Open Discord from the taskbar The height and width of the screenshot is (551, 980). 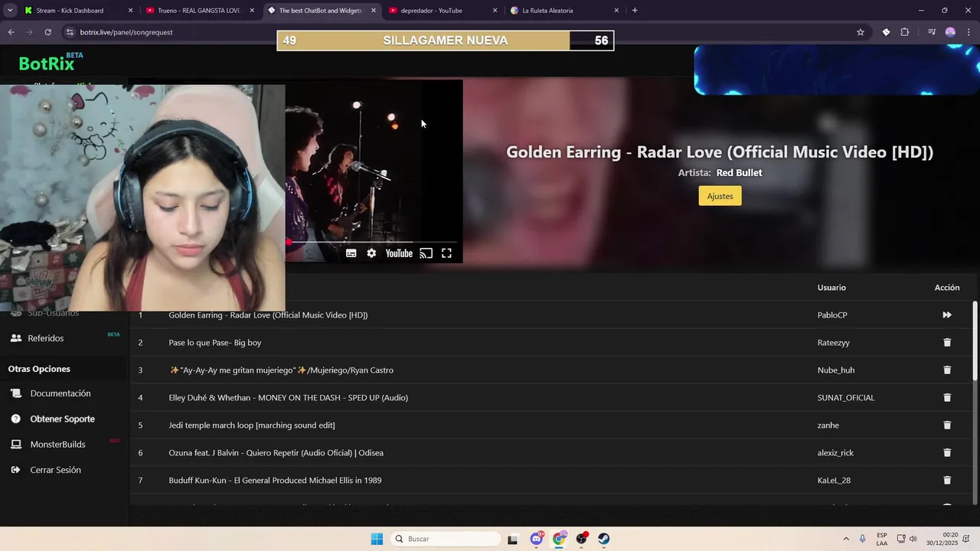[537, 539]
